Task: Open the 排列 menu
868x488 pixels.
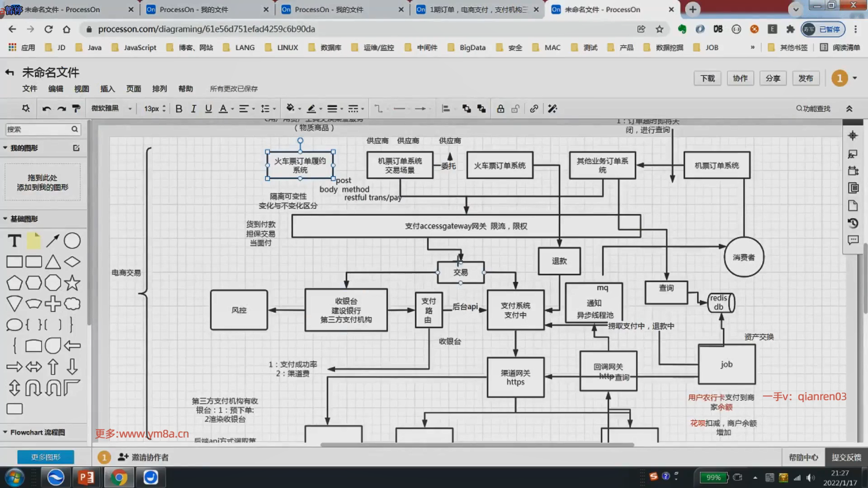Action: tap(159, 89)
